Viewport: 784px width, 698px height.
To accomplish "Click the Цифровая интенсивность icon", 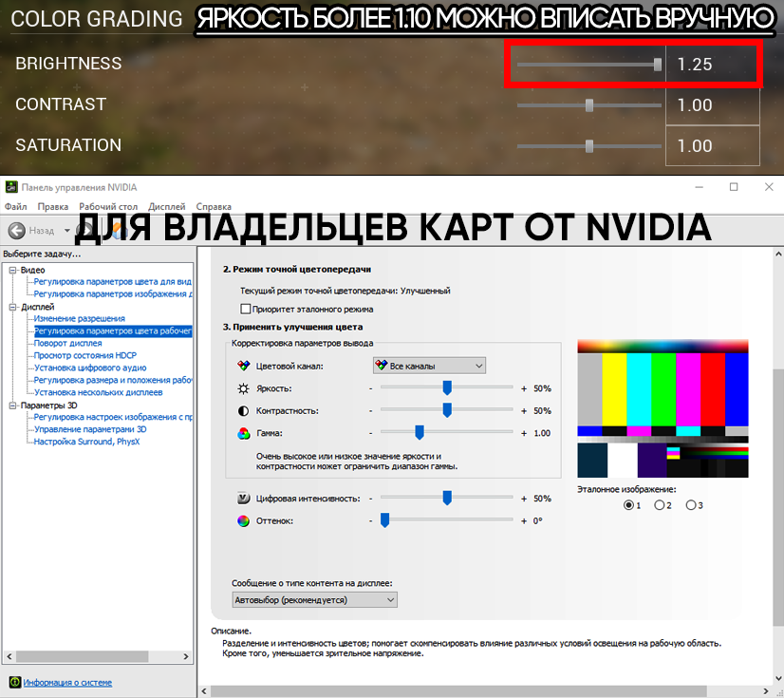I will (x=243, y=499).
